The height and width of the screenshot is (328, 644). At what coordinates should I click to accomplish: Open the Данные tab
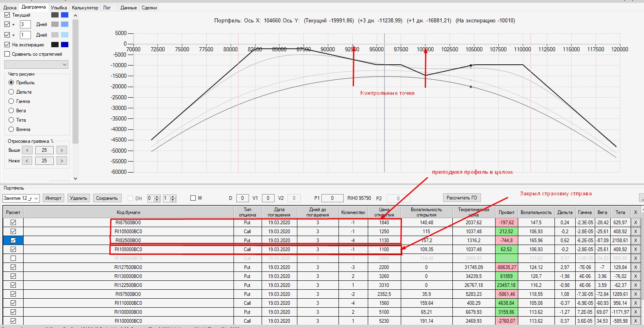[129, 8]
